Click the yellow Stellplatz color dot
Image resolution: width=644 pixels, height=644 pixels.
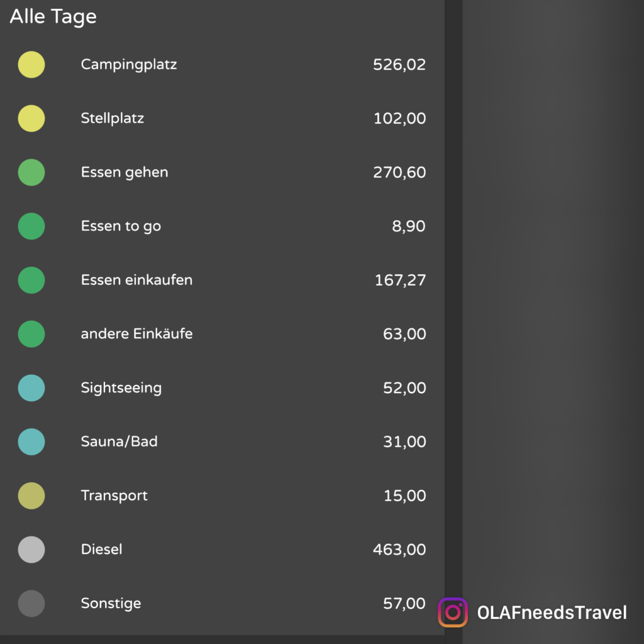tap(31, 118)
